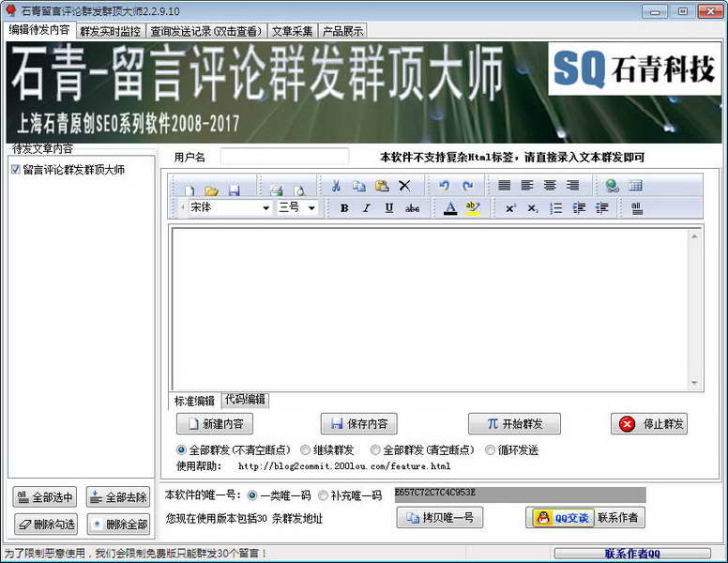The height and width of the screenshot is (563, 728).
Task: Center align the text
Action: pyautogui.click(x=550, y=186)
